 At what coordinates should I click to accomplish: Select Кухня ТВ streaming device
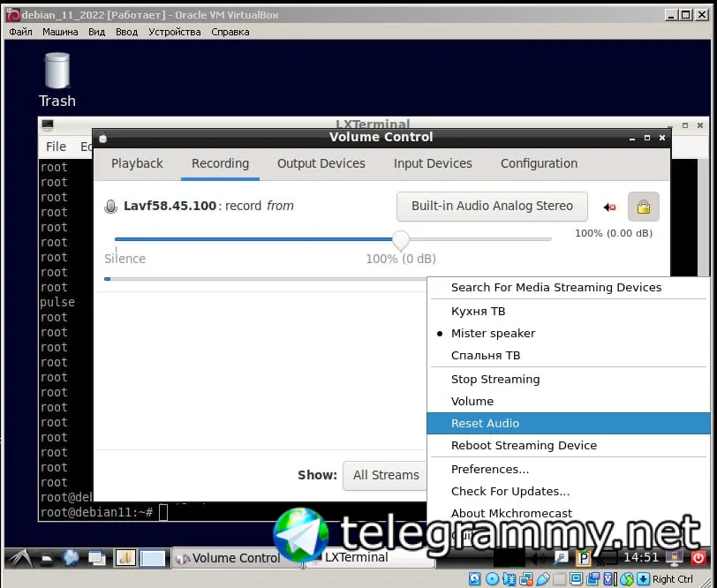coord(569,312)
